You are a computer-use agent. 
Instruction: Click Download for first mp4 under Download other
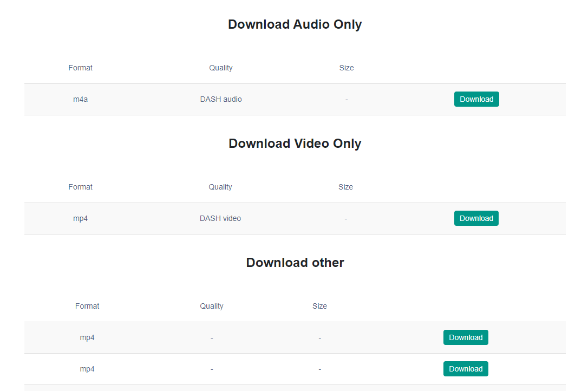[466, 337]
